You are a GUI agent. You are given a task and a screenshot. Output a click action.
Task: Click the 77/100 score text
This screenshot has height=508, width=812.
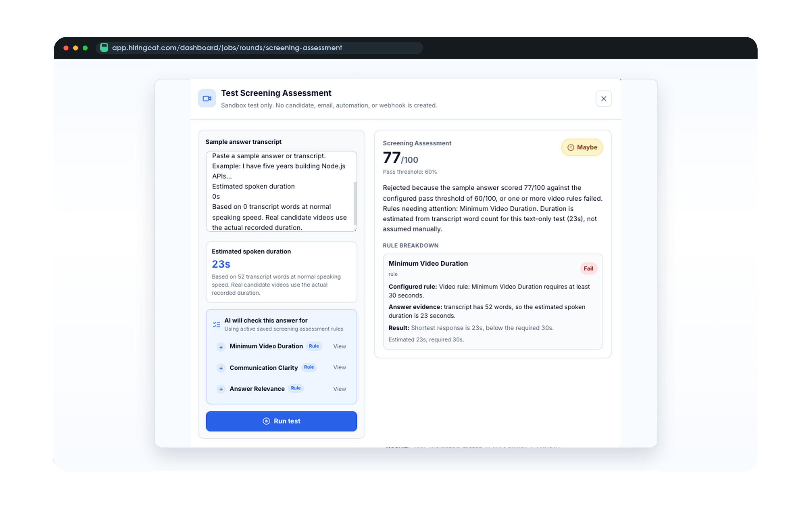401,158
